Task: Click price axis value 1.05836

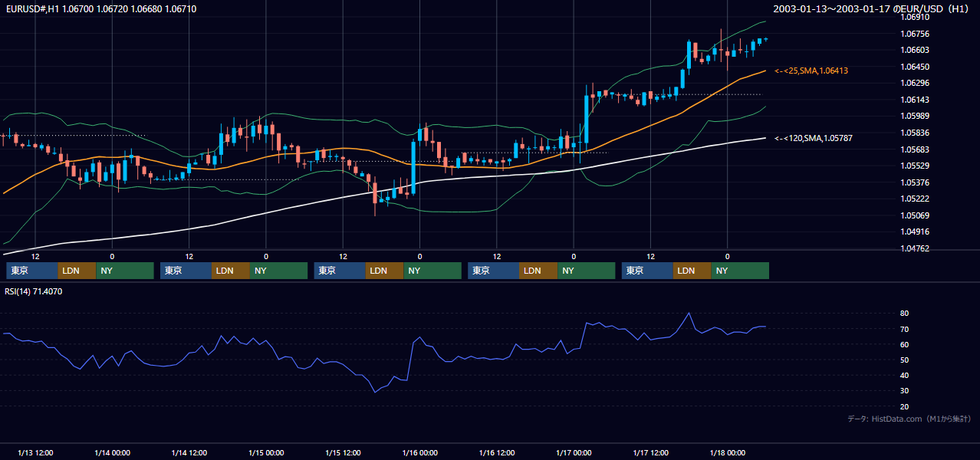Action: [x=915, y=133]
